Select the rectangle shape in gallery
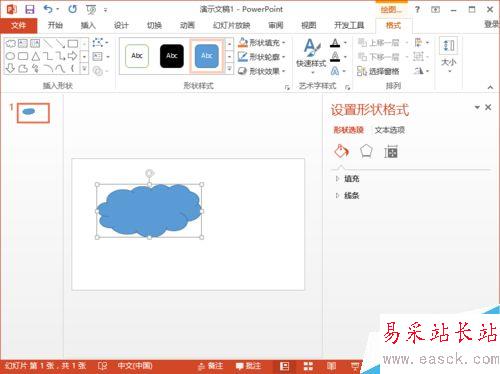 [x=73, y=43]
